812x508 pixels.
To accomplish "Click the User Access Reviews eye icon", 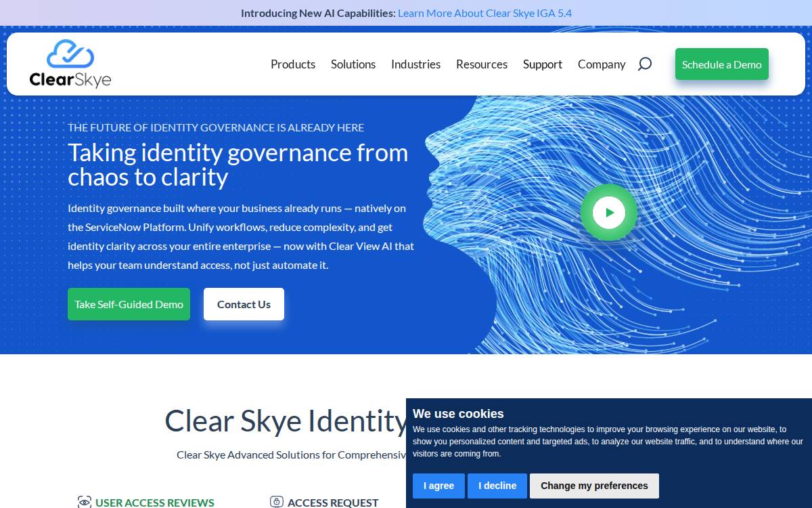I will 85,502.
